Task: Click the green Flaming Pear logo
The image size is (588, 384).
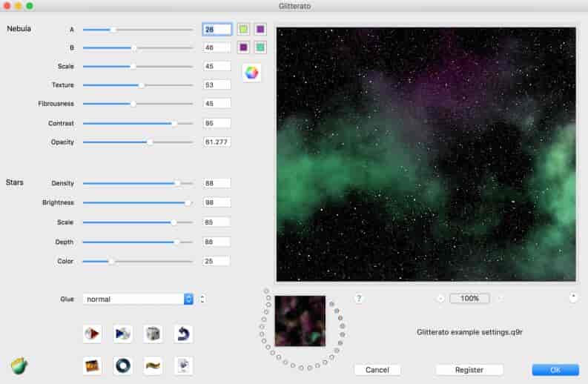Action: 19,365
